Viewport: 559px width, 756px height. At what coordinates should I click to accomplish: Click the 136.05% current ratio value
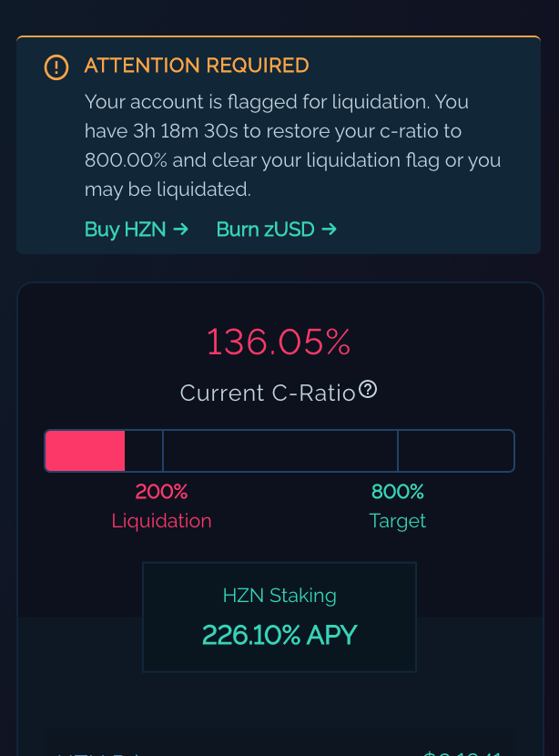click(279, 342)
